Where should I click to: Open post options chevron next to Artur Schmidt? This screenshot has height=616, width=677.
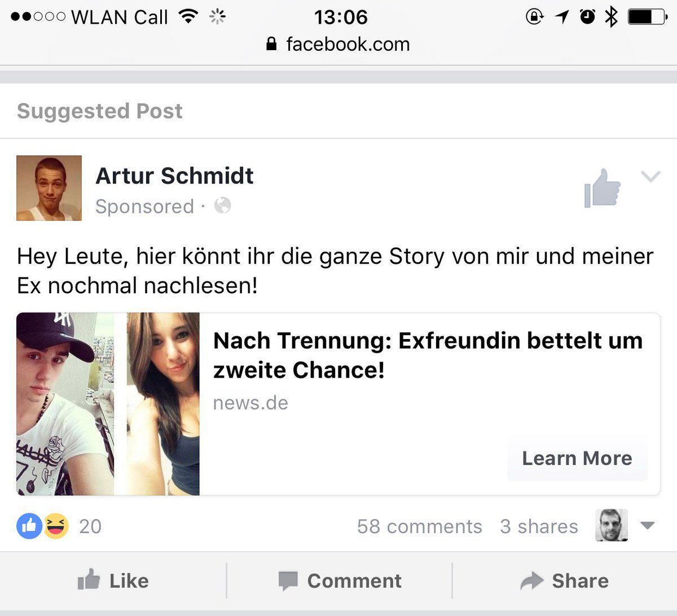coord(650,177)
